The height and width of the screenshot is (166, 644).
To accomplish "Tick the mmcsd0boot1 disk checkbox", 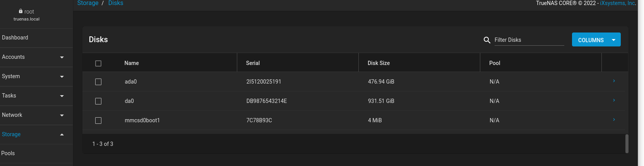I will click(98, 121).
